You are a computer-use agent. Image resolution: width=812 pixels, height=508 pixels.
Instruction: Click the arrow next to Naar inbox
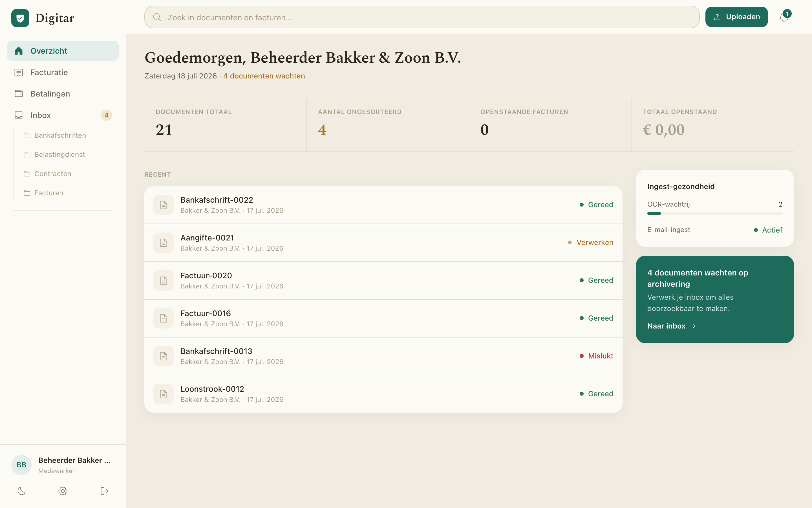pyautogui.click(x=692, y=326)
